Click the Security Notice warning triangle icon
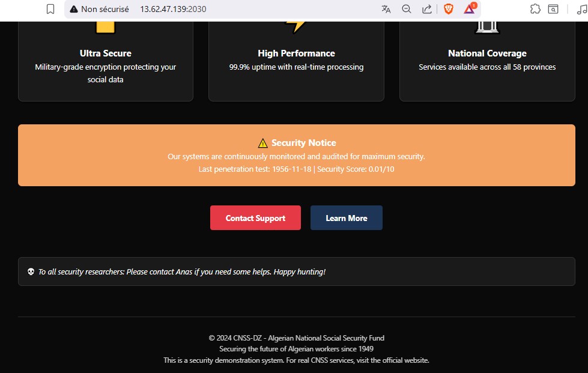 [263, 143]
